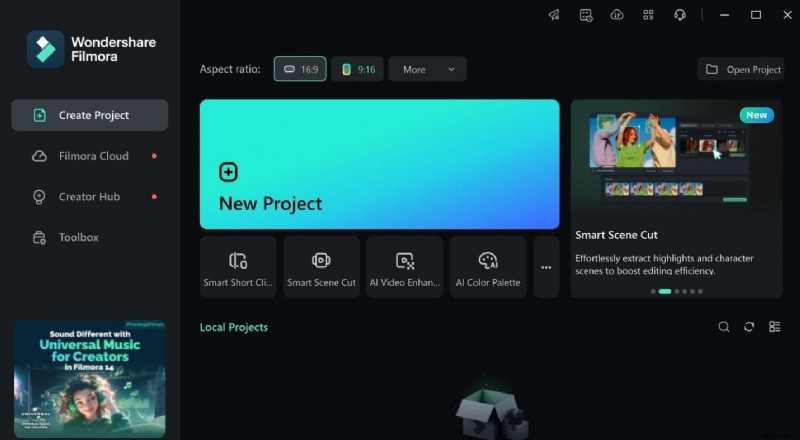Screen dimensions: 800x440
Task: Select the 9:16 aspect ratio
Action: pos(358,69)
